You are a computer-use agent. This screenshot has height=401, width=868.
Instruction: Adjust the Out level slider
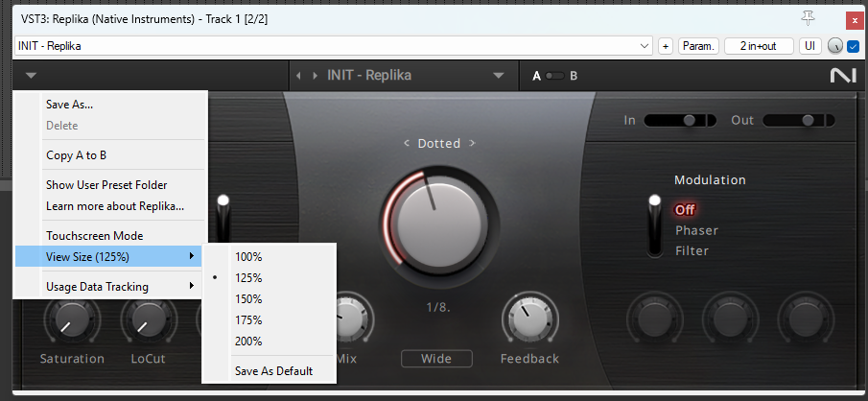[x=799, y=120]
